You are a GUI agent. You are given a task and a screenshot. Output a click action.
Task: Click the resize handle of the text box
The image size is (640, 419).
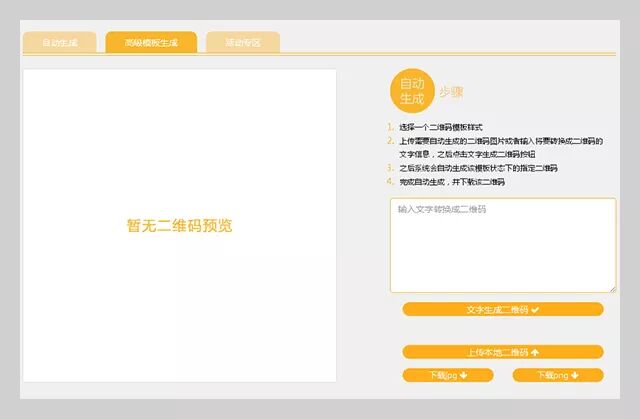coord(612,289)
